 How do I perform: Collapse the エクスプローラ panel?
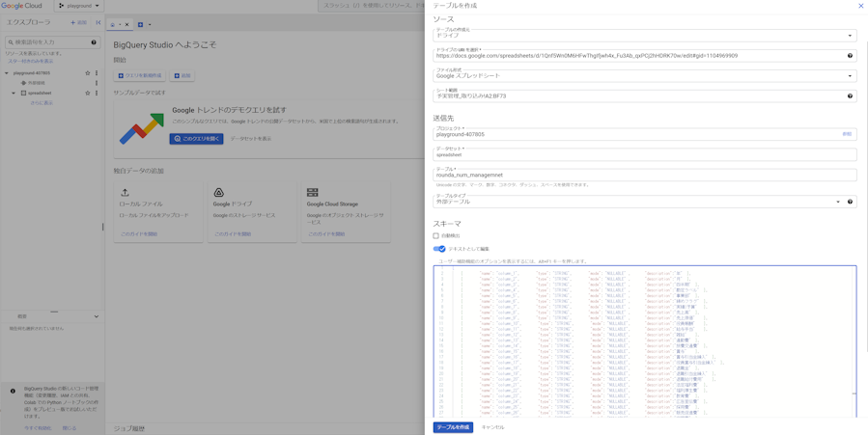[x=98, y=22]
